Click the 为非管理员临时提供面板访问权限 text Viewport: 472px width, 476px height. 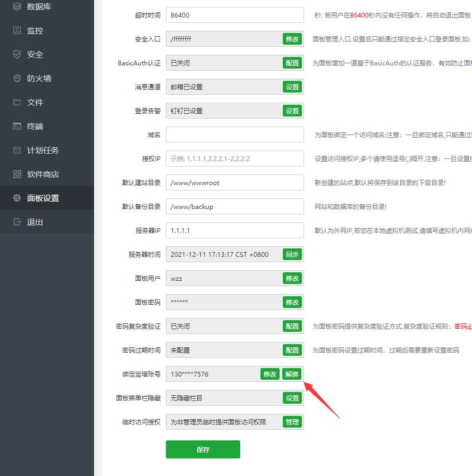point(218,422)
